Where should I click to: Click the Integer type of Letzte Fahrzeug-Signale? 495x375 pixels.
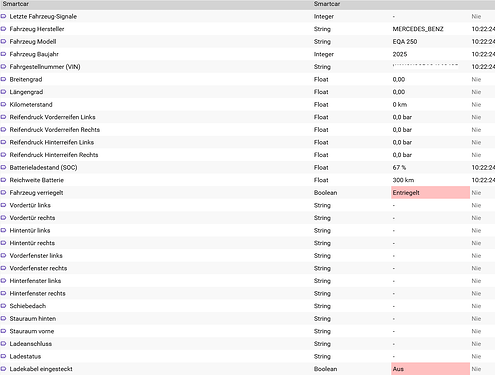pyautogui.click(x=324, y=16)
